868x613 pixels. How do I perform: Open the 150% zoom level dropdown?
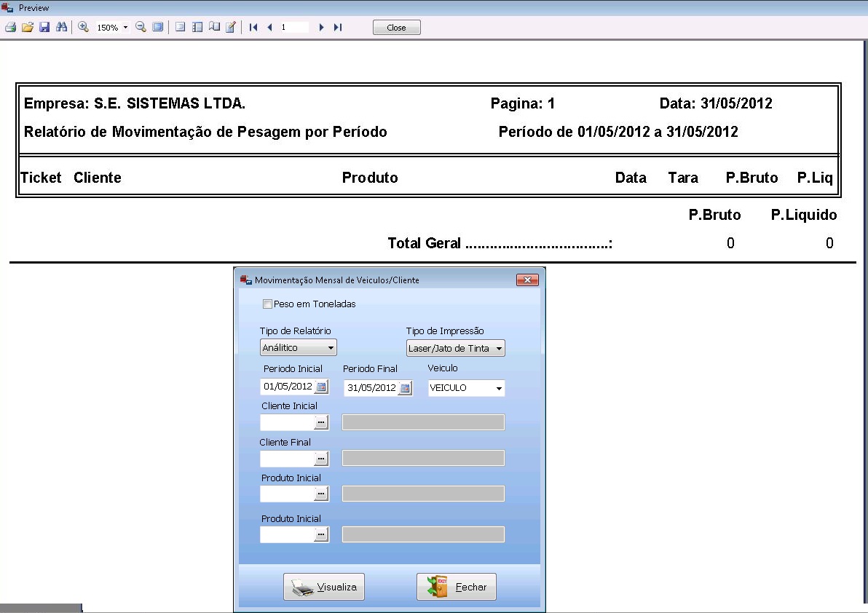[x=125, y=28]
